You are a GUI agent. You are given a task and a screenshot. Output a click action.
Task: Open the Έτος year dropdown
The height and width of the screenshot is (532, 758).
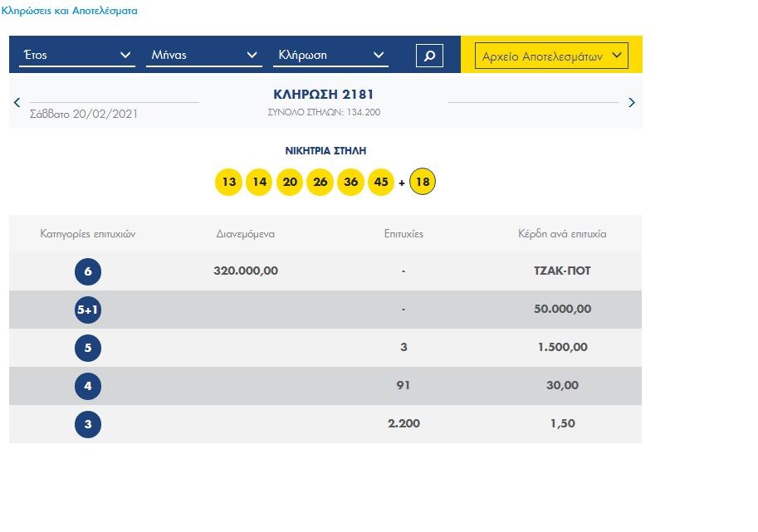tap(76, 56)
